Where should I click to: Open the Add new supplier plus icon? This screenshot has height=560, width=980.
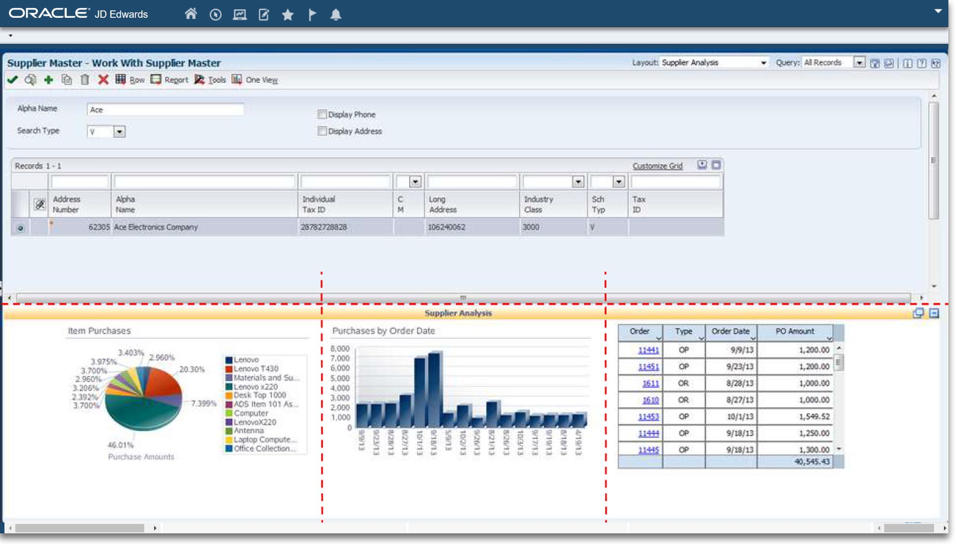(48, 80)
